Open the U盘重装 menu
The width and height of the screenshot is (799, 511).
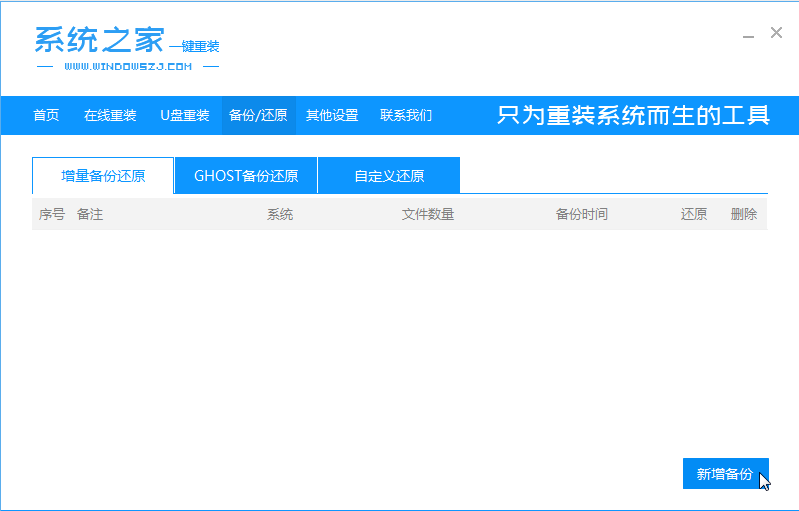(x=184, y=115)
